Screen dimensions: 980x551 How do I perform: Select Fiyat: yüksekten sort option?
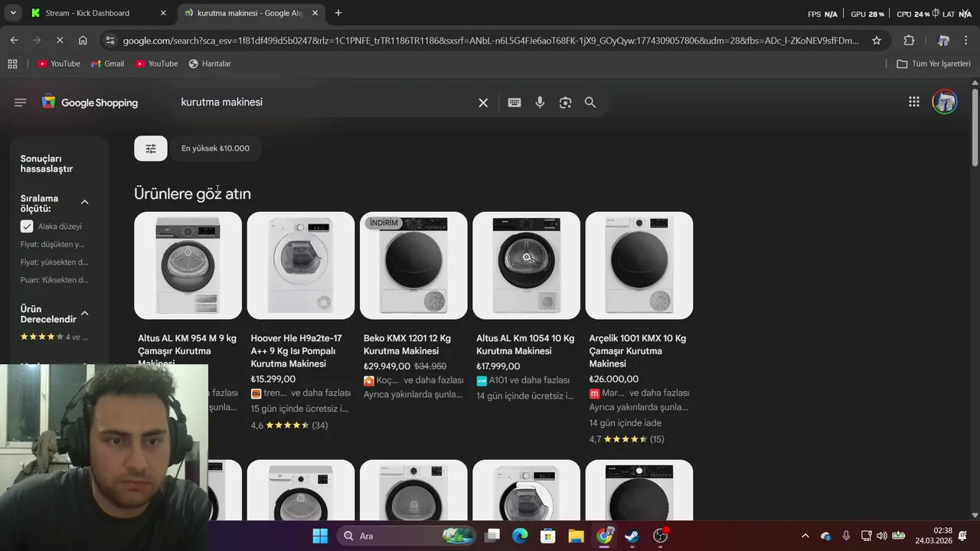[54, 262]
